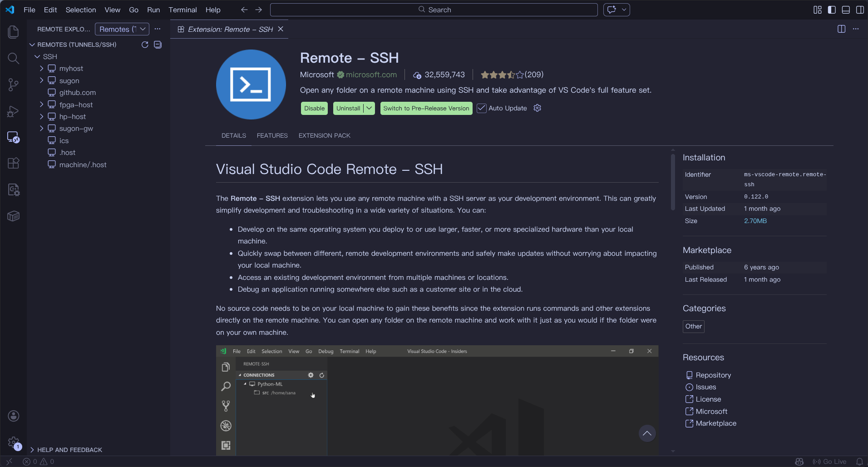Open the Terminal menu
Image resolution: width=868 pixels, height=467 pixels.
point(182,10)
